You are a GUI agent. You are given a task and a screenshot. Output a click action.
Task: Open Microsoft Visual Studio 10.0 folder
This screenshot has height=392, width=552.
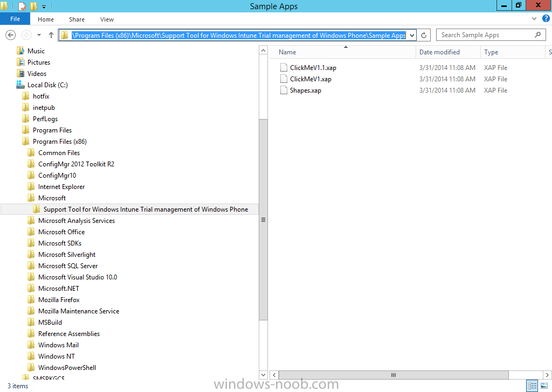[78, 277]
